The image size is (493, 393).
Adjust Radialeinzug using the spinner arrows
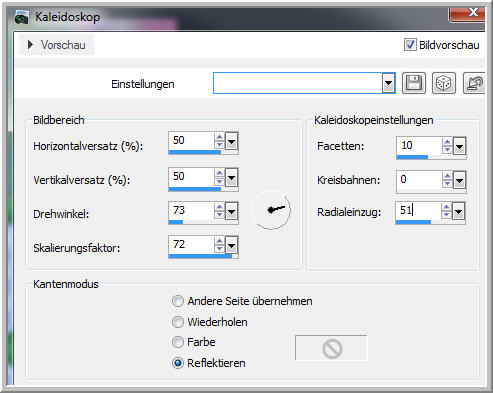(447, 211)
